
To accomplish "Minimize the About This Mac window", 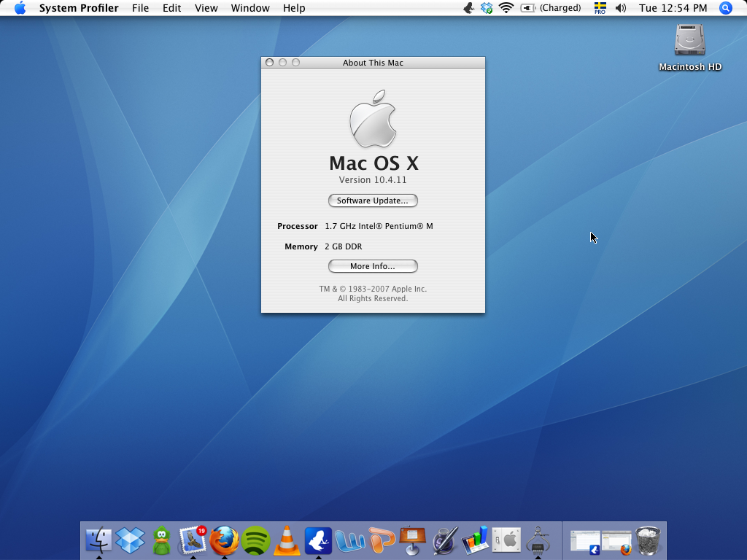I will [x=282, y=63].
